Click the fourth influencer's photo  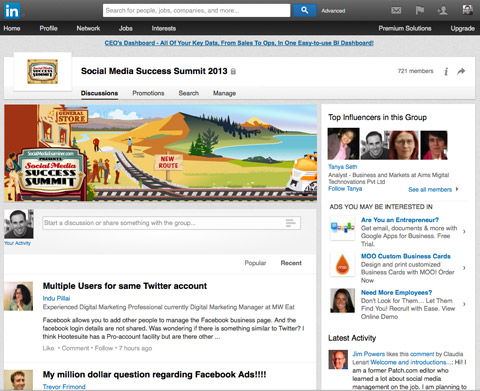coord(434,145)
